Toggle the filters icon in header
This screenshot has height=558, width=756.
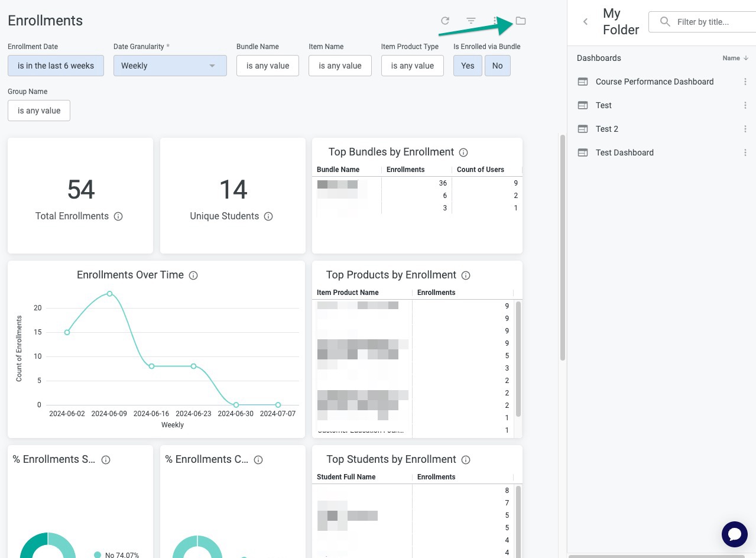(471, 21)
